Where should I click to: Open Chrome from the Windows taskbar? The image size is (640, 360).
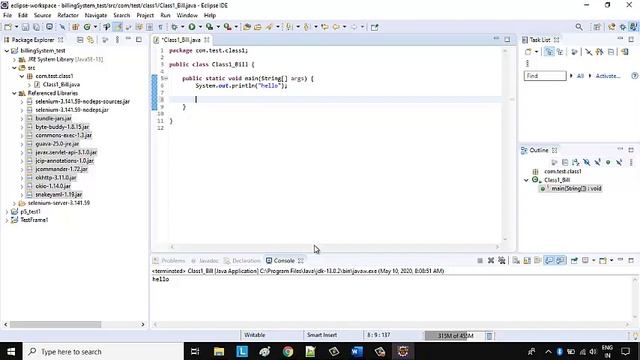(x=288, y=351)
